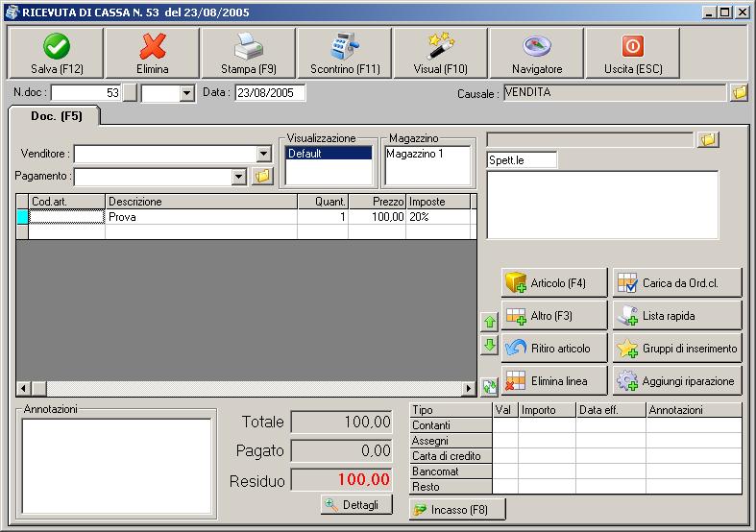This screenshot has width=756, height=532.
Task: Open the customer folder lookup icon
Action: [708, 140]
